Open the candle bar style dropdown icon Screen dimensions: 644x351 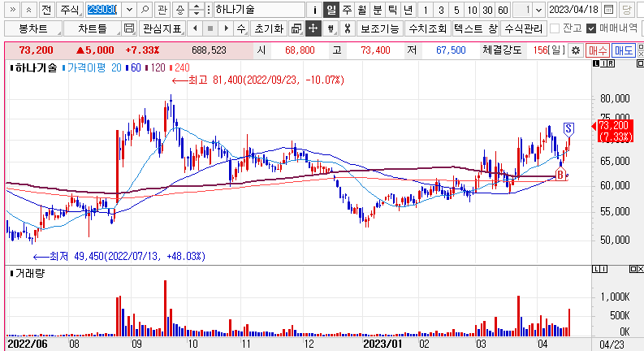pos(331,28)
